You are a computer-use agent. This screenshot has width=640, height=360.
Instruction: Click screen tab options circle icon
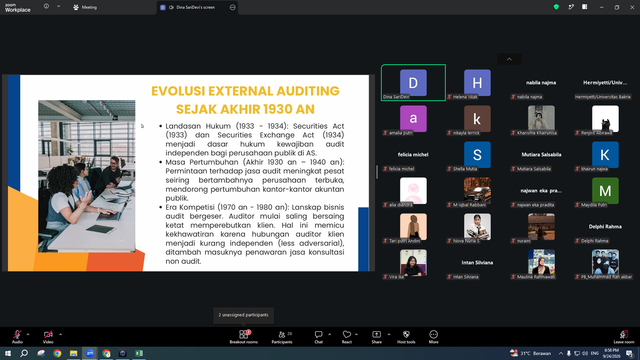232,7
